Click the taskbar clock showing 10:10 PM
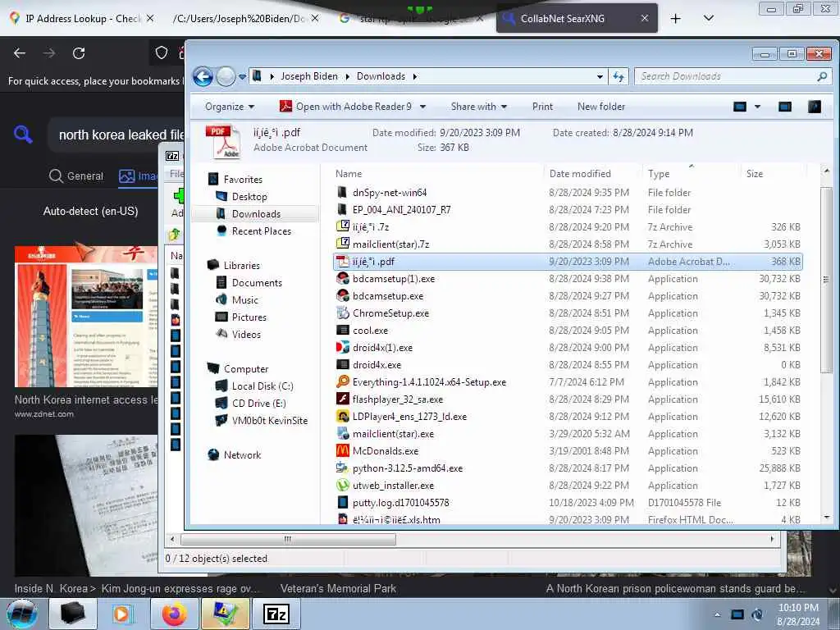840x630 pixels. tap(798, 614)
